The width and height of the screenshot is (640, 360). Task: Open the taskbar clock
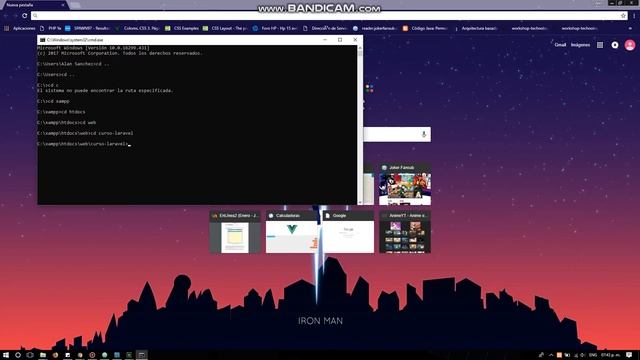611,355
